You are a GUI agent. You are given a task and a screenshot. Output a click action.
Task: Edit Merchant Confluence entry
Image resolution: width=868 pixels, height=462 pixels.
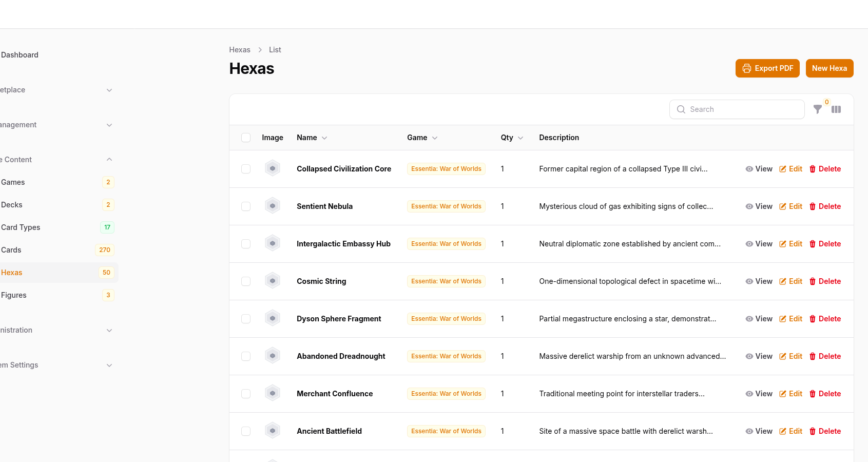point(790,394)
